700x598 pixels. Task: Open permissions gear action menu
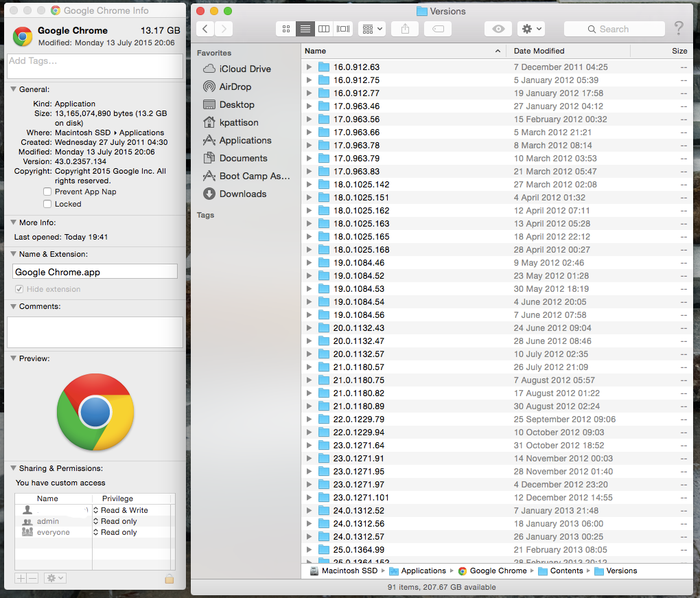coord(55,578)
